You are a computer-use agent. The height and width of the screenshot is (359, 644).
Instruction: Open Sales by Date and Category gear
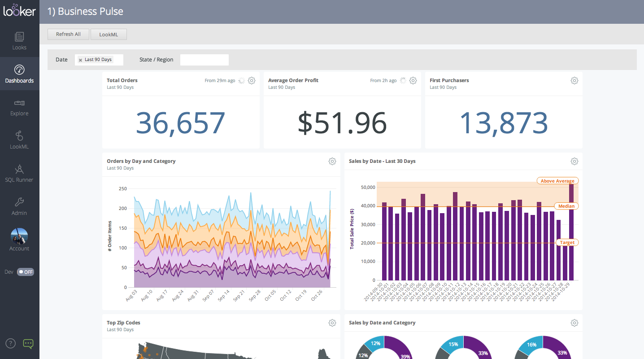(x=574, y=323)
